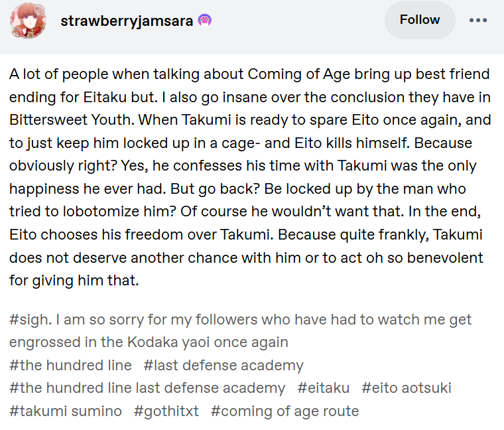Open the #eitaku tag
The image size is (504, 430).
pos(324,388)
